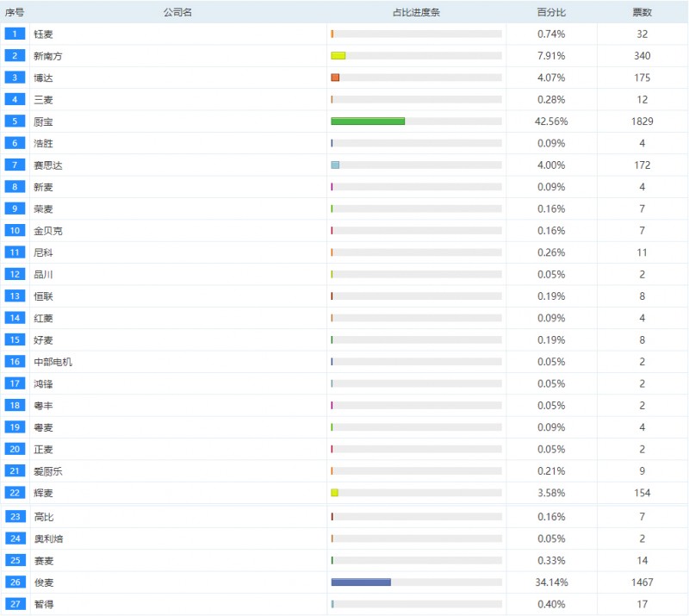The image size is (689, 616).
Task: Click the vote count 32
Action: pyautogui.click(x=642, y=34)
